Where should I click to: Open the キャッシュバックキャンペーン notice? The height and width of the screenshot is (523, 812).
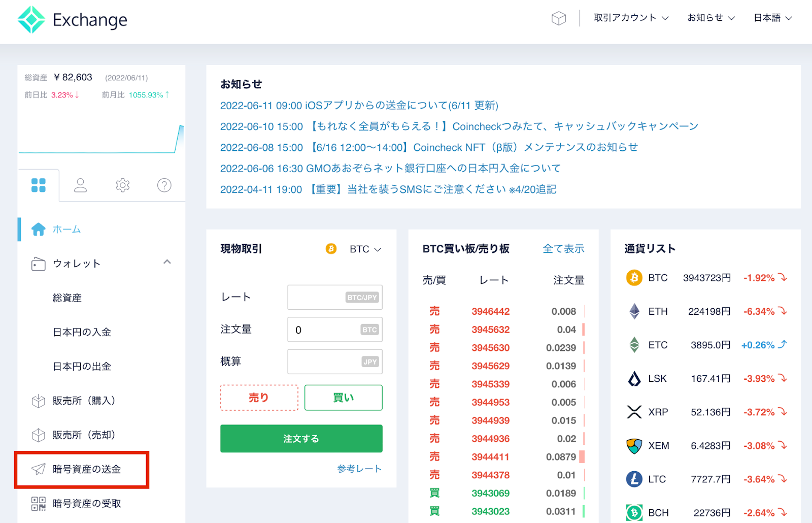coord(459,126)
